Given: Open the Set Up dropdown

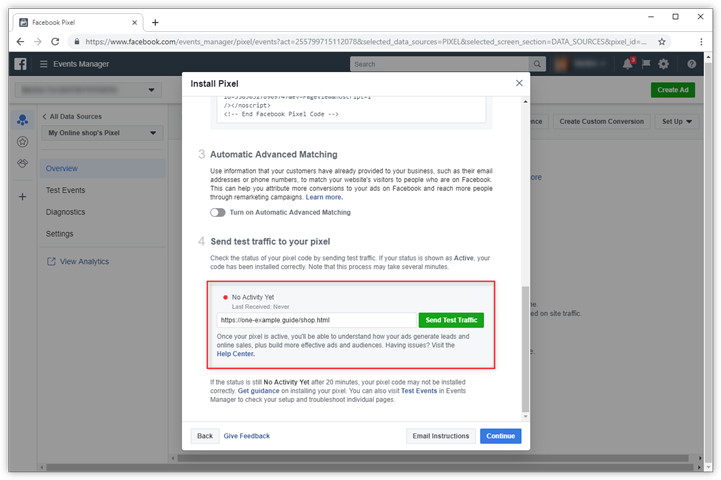Looking at the screenshot, I should 677,121.
